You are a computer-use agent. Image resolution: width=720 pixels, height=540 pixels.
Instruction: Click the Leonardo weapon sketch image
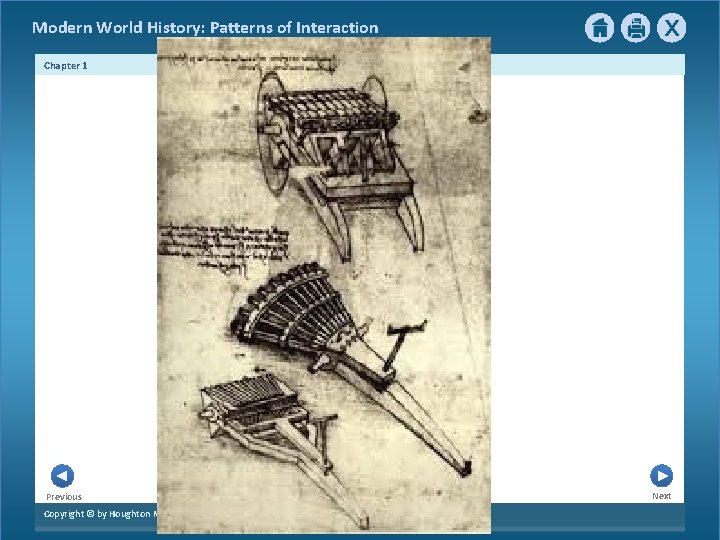pyautogui.click(x=324, y=285)
